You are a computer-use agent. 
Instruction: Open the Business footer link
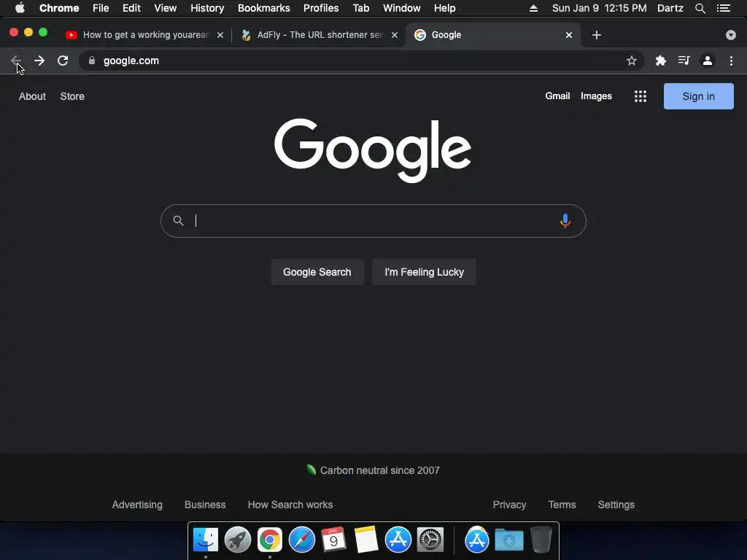[x=205, y=505]
